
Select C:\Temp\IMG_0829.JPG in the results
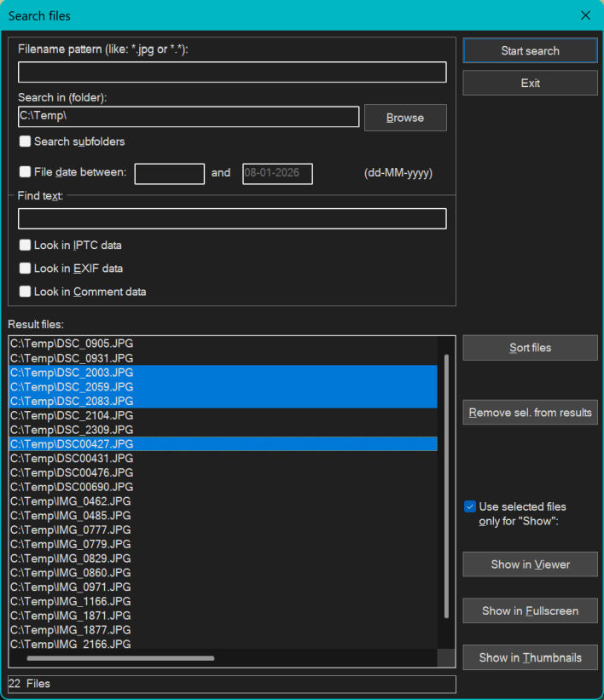click(x=71, y=558)
